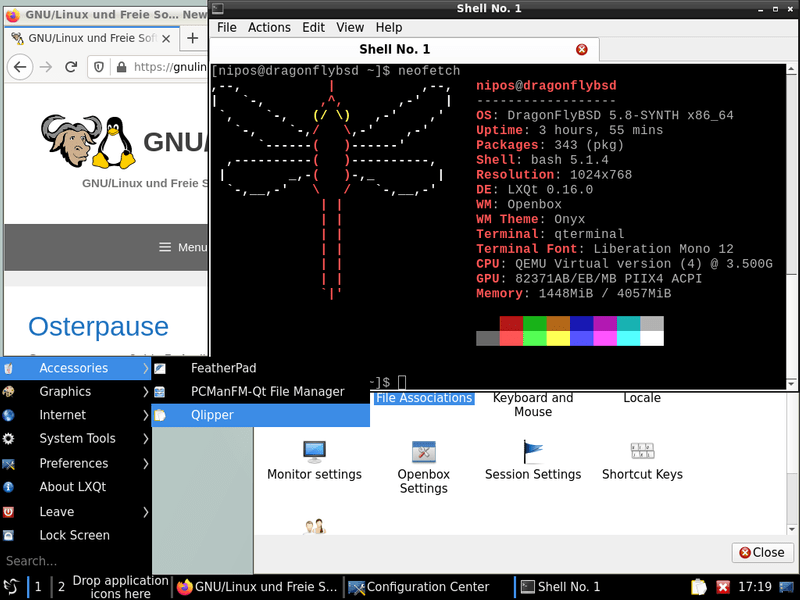The height and width of the screenshot is (600, 800).
Task: Click the Firefox back button
Action: tap(20, 67)
